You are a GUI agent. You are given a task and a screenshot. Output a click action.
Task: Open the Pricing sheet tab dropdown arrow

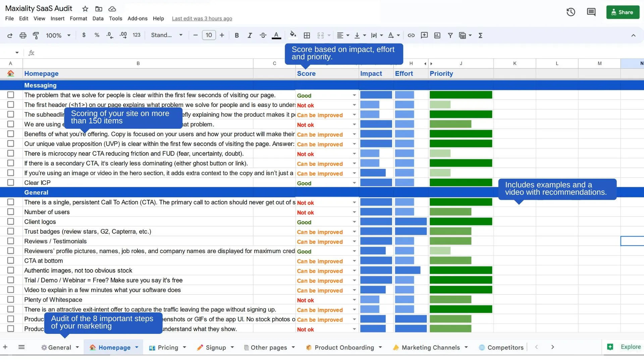184,347
